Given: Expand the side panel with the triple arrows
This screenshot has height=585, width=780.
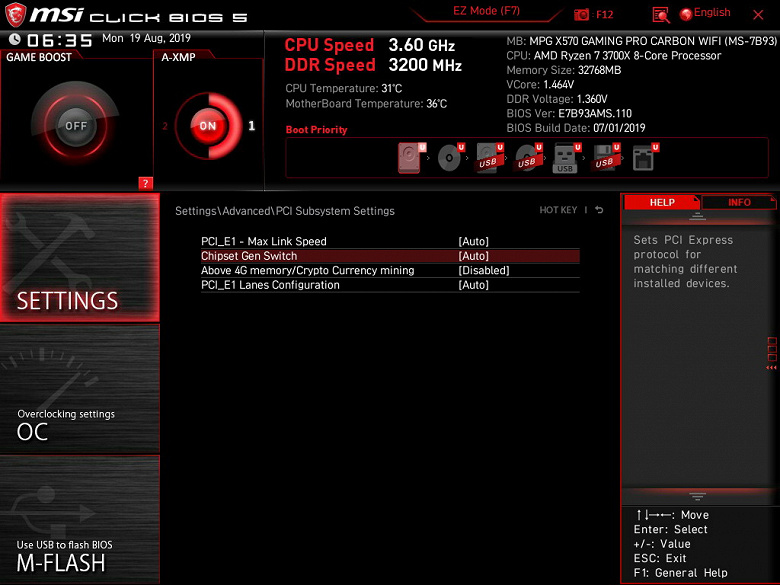Looking at the screenshot, I should [771, 368].
